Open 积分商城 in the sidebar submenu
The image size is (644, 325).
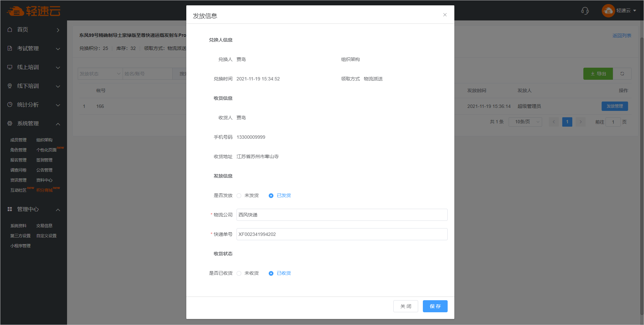click(44, 190)
